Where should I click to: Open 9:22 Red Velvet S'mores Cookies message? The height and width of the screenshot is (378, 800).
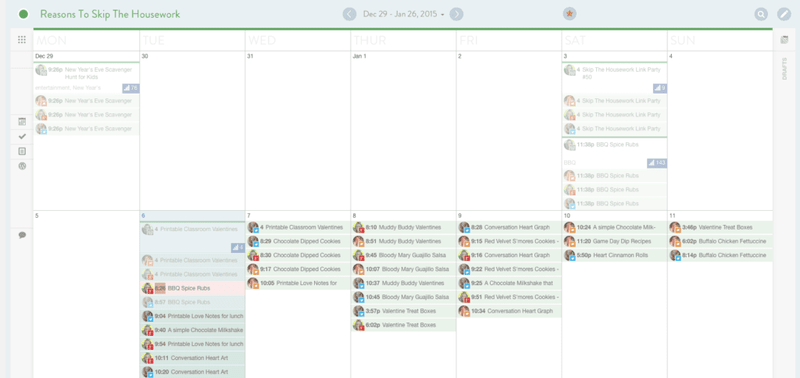click(x=509, y=269)
